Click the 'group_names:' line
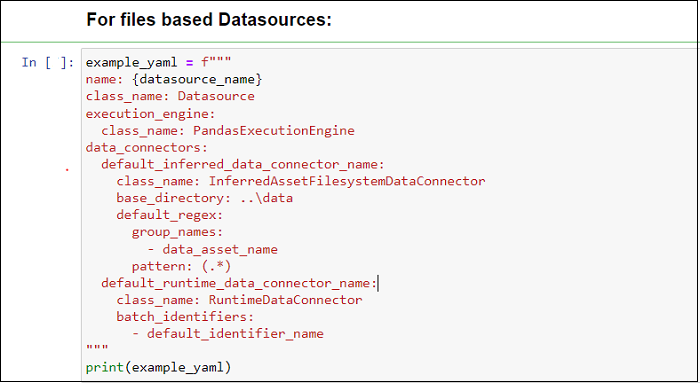Screen dimensions: 700x383 coord(177,233)
